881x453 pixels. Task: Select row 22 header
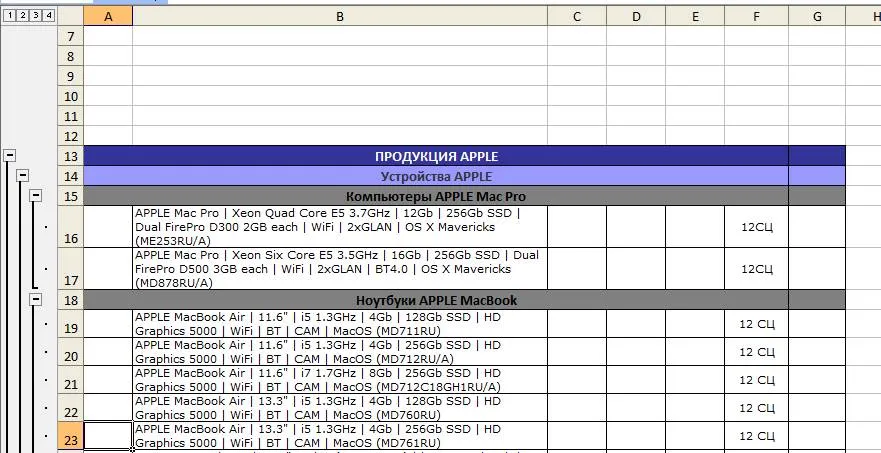[70, 407]
